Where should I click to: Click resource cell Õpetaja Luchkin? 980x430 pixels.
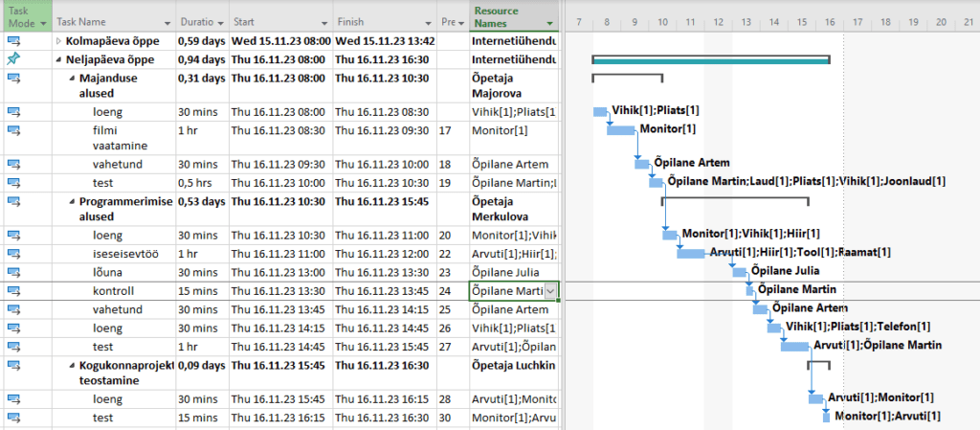pyautogui.click(x=514, y=373)
